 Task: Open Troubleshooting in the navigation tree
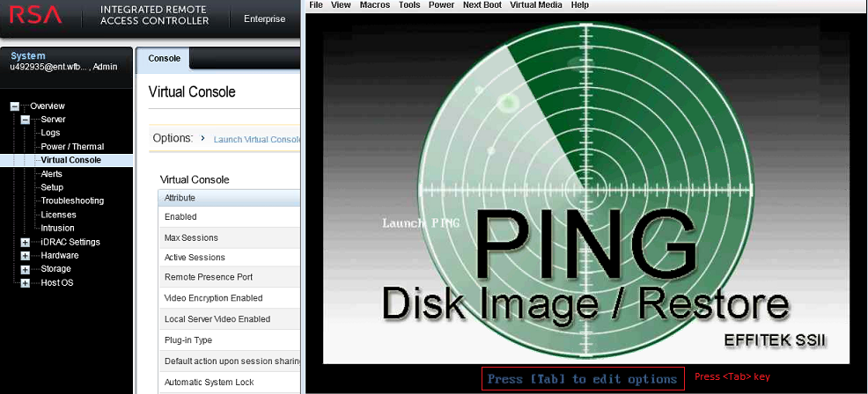(x=72, y=201)
